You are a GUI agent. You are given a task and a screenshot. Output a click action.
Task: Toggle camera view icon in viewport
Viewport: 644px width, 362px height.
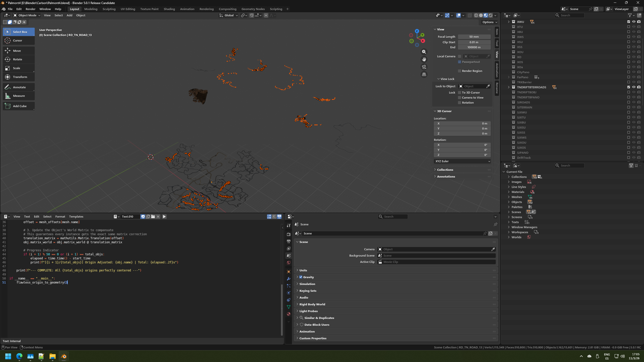(x=424, y=67)
